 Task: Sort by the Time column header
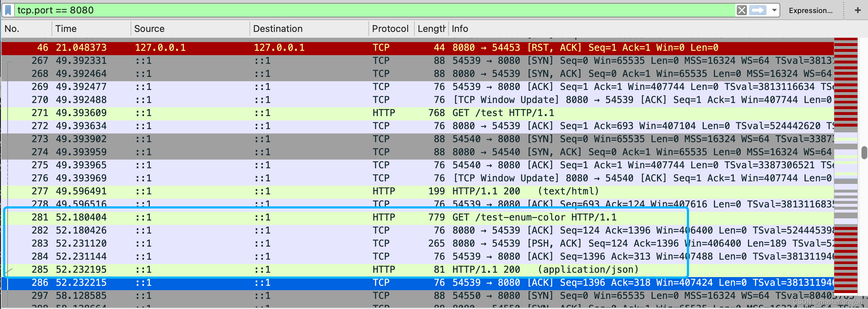(x=91, y=29)
